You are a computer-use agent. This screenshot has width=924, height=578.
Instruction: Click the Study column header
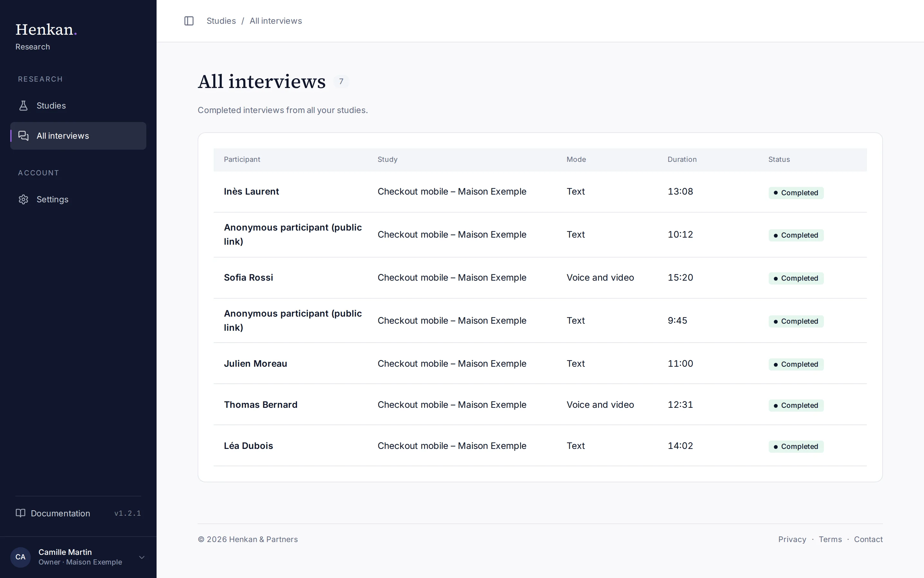388,159
